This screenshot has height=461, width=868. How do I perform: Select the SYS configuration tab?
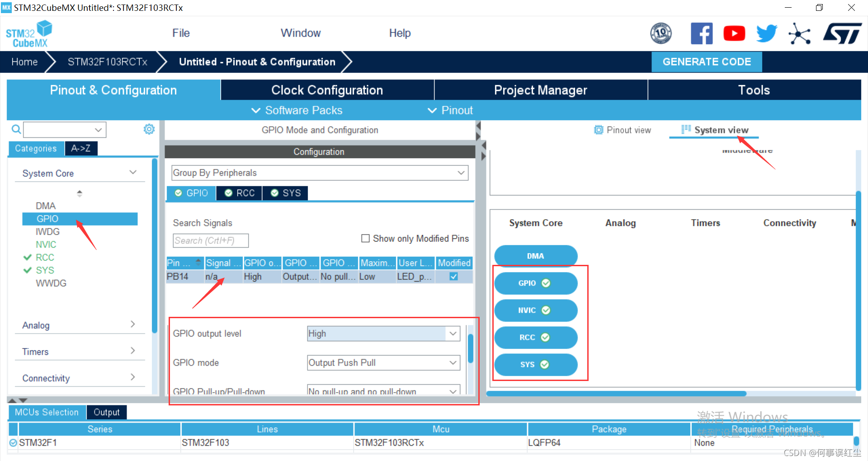point(285,193)
